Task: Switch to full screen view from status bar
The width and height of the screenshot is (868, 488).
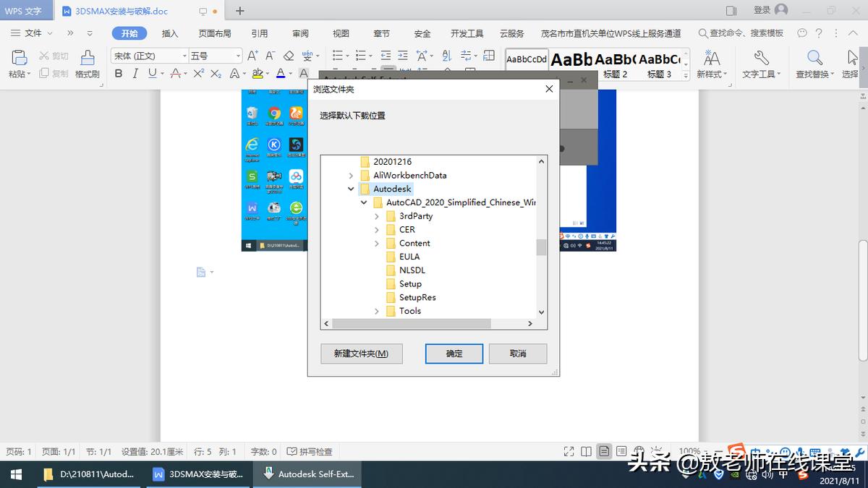Action: 569,450
